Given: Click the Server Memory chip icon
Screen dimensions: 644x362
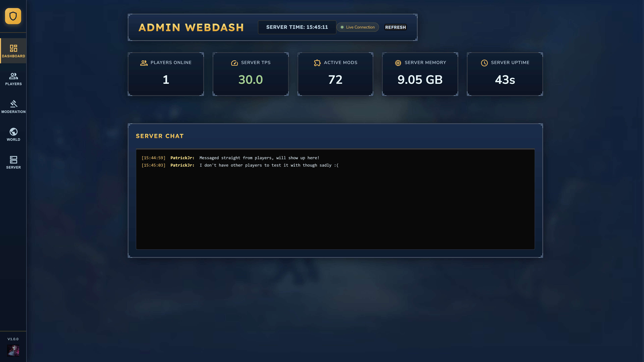Looking at the screenshot, I should click(x=398, y=63).
